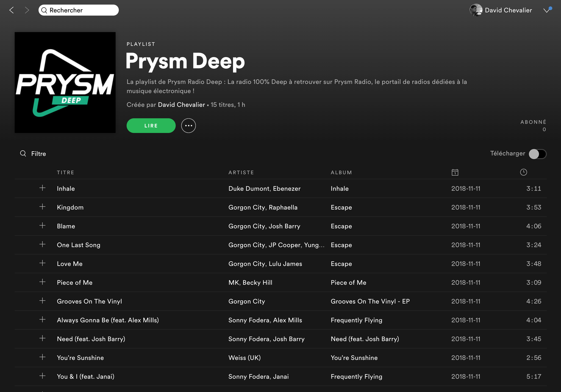The image size is (561, 392).
Task: Add You're Sunshine track with plus icon
Action: [x=42, y=357]
